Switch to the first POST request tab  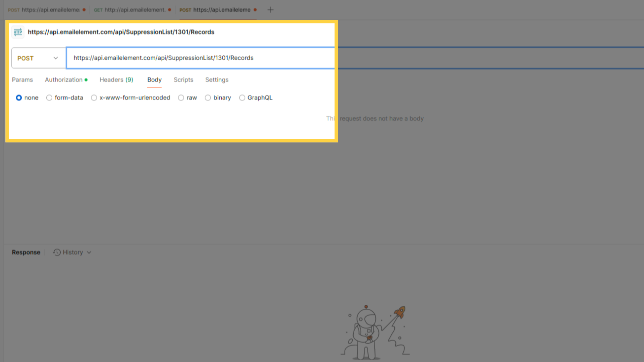tap(47, 10)
